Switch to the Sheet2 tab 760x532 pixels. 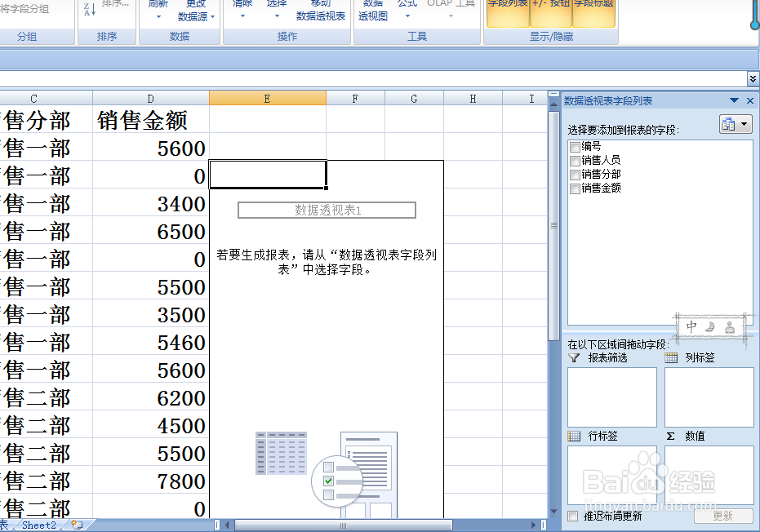(38, 525)
